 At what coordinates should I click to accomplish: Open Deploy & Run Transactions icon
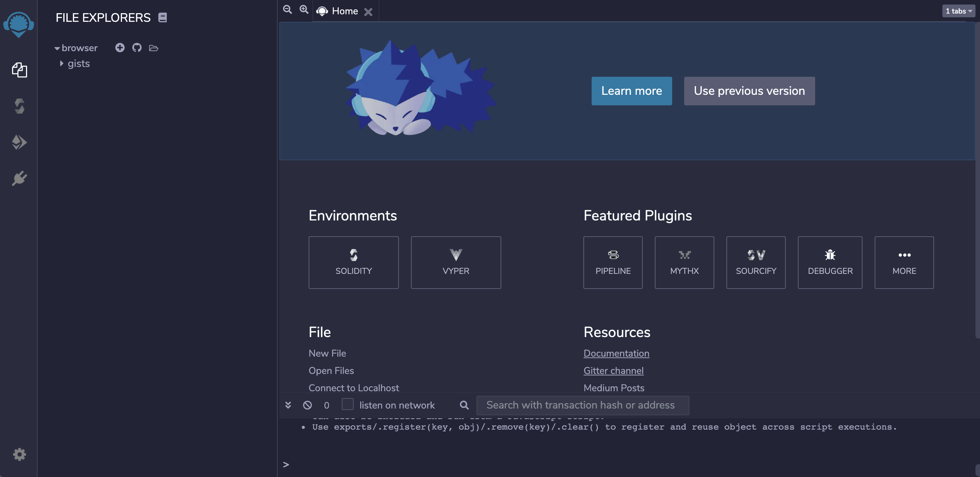point(19,142)
